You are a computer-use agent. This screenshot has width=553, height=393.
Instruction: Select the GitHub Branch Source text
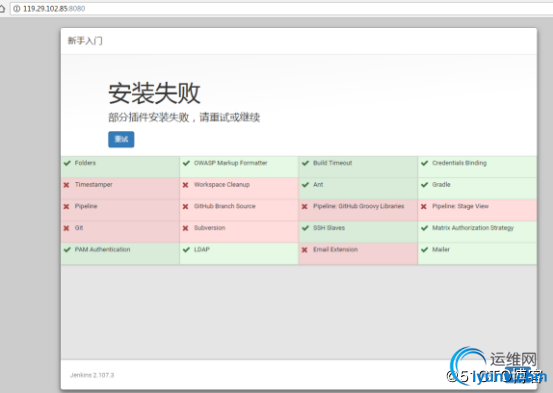225,206
